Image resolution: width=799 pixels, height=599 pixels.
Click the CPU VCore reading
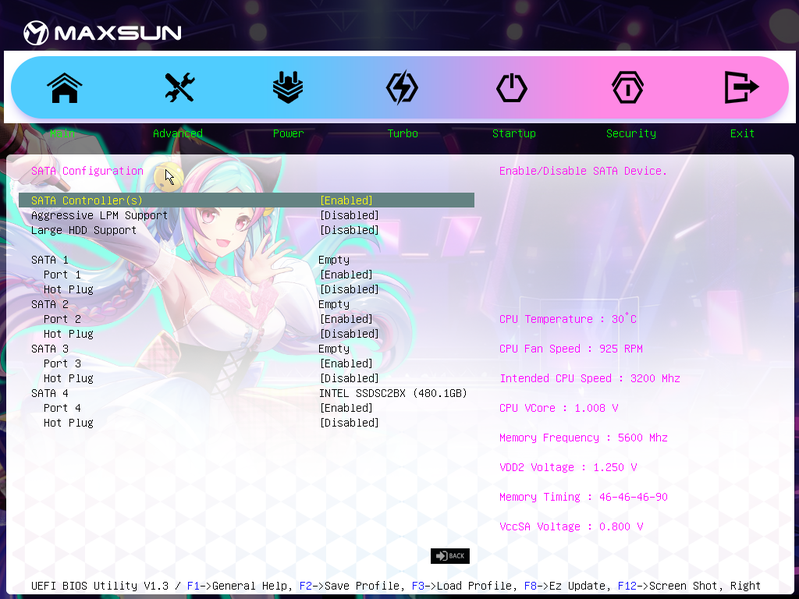(558, 407)
